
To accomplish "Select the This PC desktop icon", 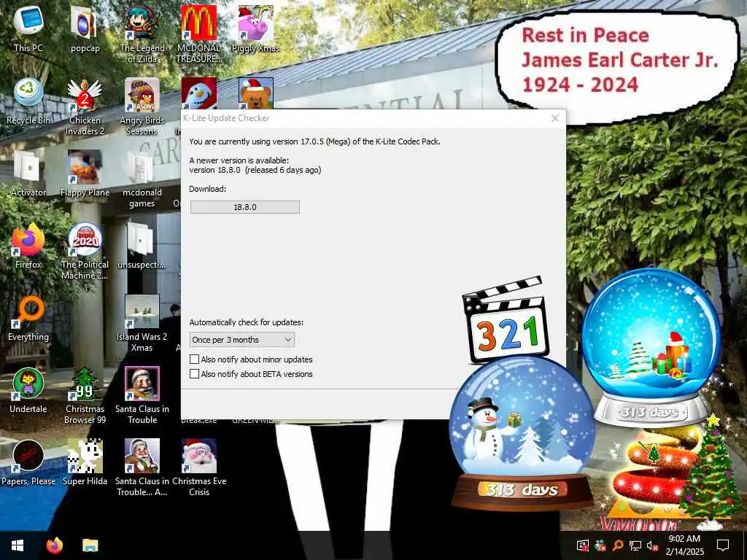I will [28, 29].
